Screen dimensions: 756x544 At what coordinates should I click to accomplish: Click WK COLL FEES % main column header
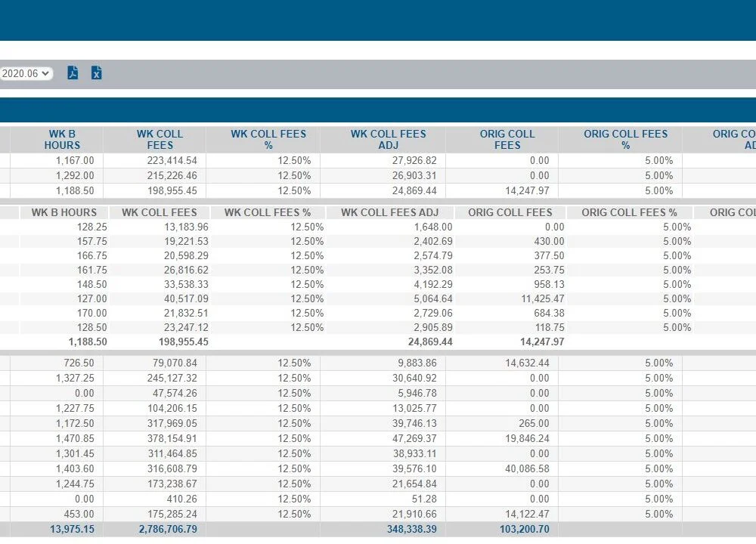(268, 139)
